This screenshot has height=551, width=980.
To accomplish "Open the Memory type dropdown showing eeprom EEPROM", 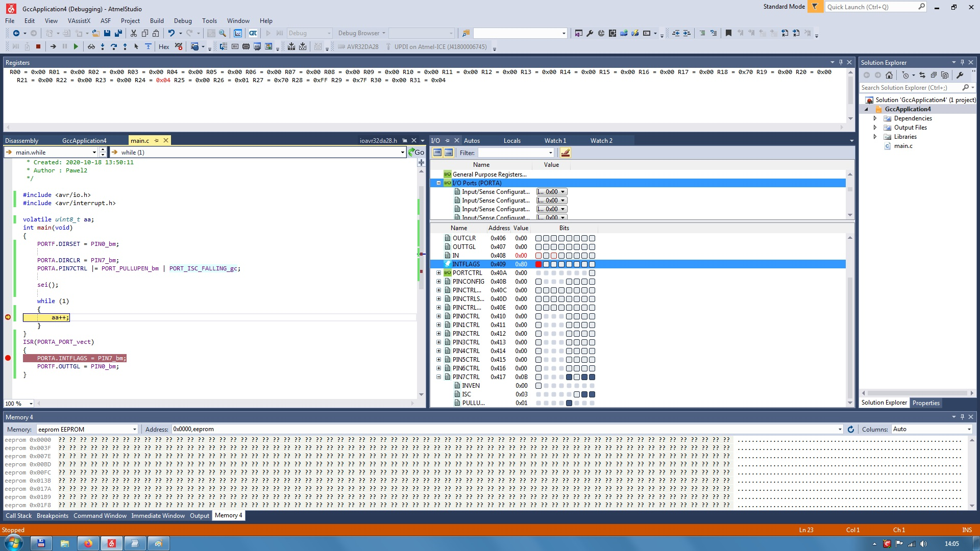I will 87,429.
